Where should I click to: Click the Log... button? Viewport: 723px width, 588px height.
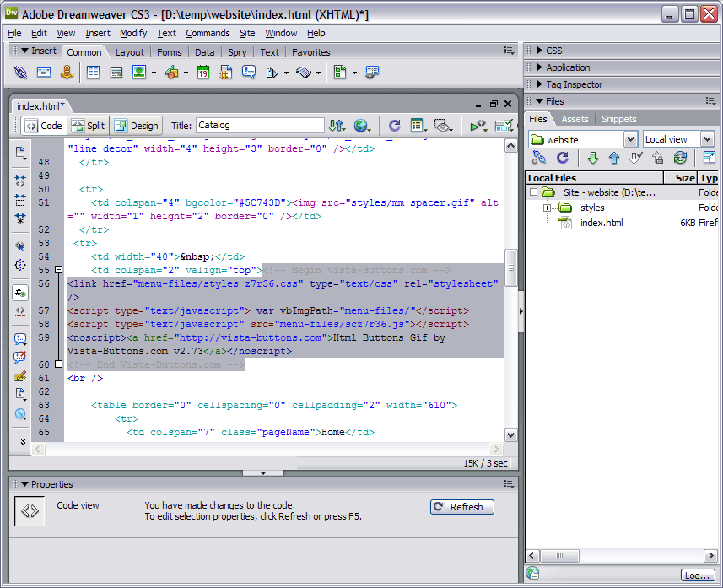(x=697, y=575)
